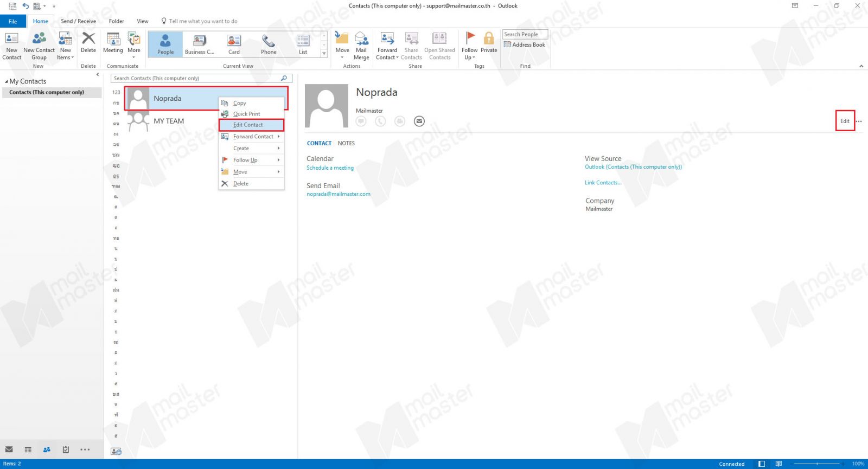Open the More communicate options
The width and height of the screenshot is (868, 469).
[134, 46]
